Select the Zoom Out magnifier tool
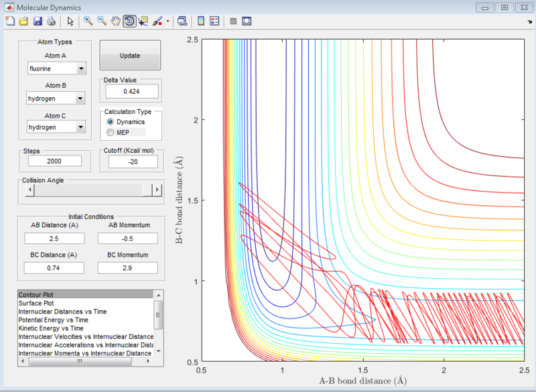Viewport: 536px width, 392px height. tap(102, 21)
